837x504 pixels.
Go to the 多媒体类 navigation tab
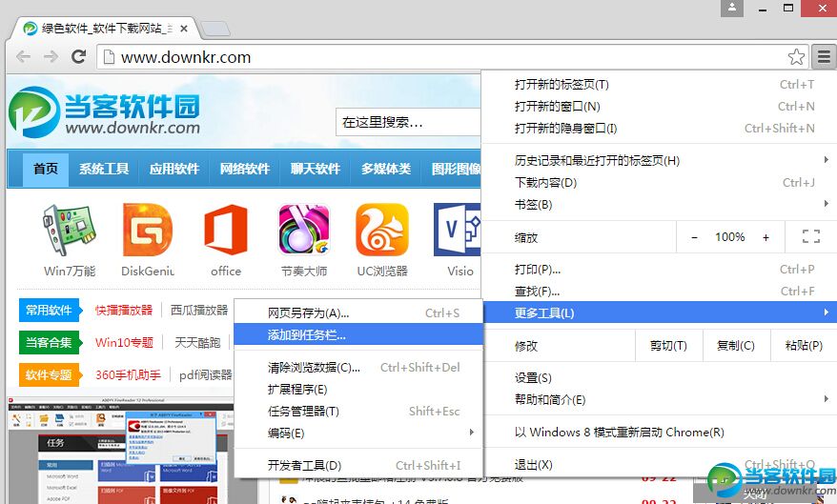386,169
